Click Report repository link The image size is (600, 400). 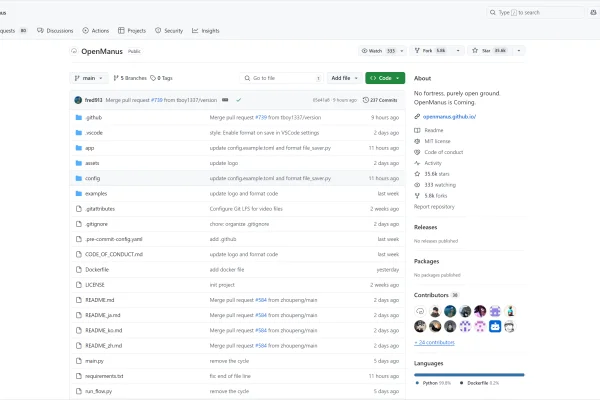pos(434,207)
